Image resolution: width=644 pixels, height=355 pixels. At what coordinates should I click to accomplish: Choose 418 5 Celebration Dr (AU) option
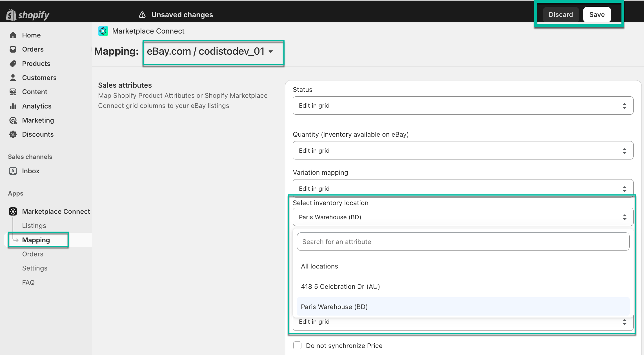(463, 287)
